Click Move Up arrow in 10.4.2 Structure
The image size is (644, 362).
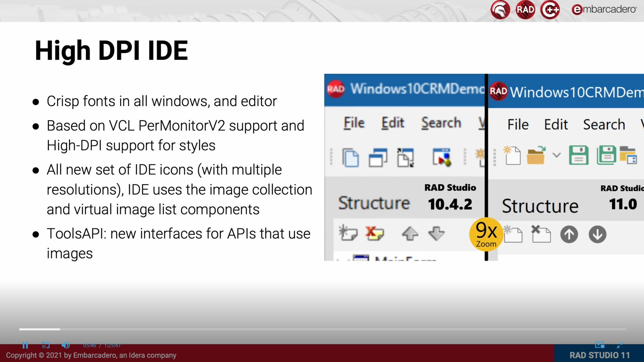tap(410, 233)
